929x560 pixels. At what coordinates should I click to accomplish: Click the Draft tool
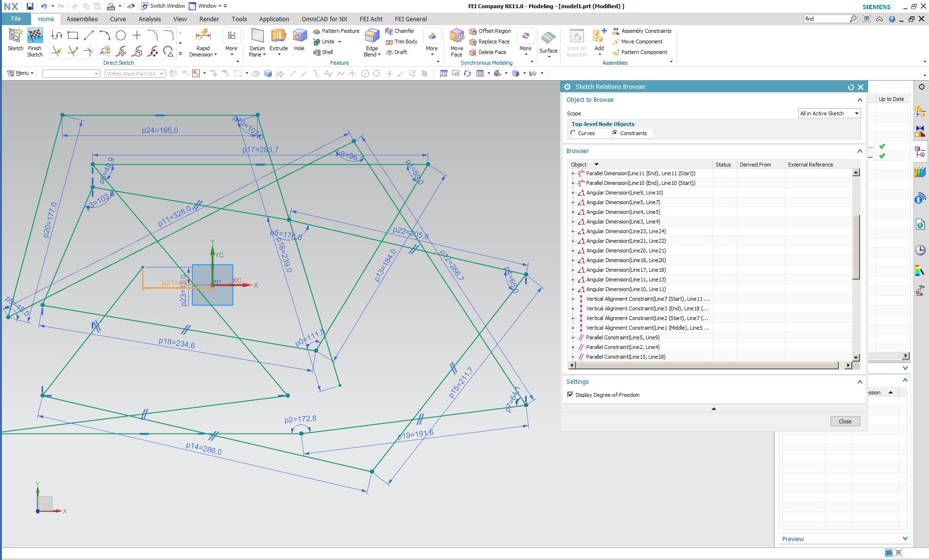pos(396,52)
